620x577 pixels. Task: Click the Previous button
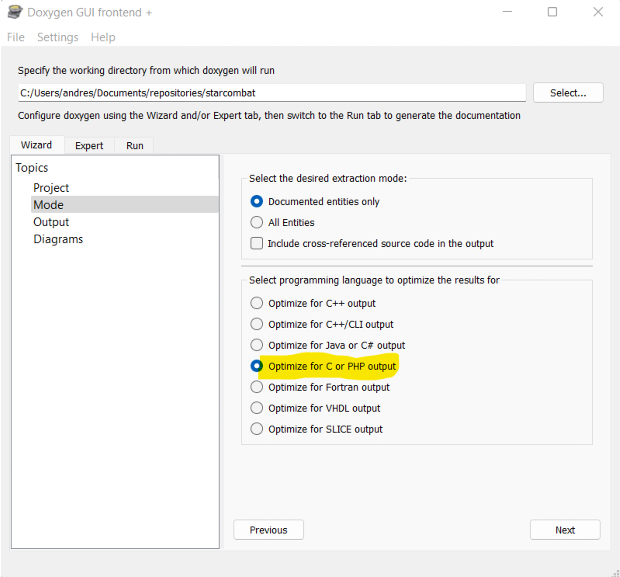pyautogui.click(x=268, y=530)
